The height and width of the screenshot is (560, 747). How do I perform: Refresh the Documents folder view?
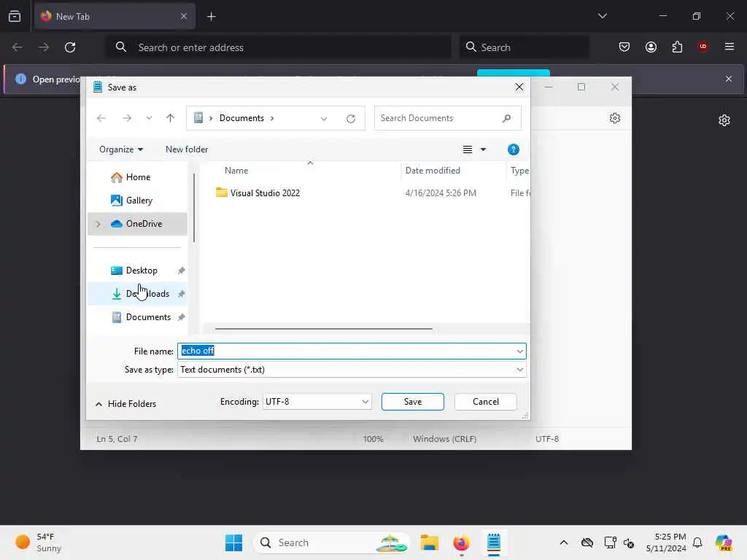(x=351, y=119)
